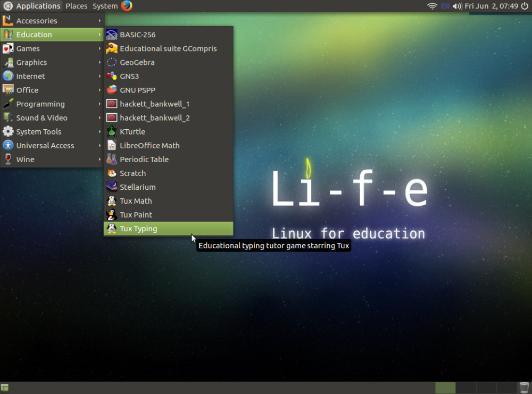Open the Wine category glass icon

(8, 160)
